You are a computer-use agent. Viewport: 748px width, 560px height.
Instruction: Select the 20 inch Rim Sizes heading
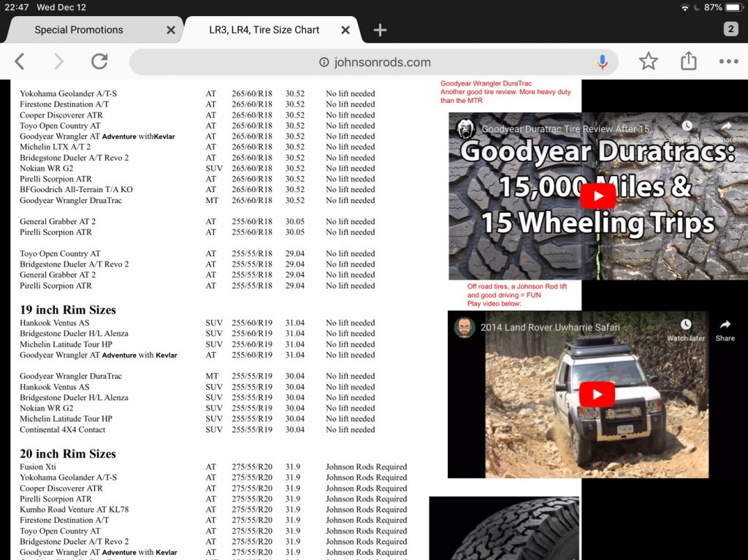pyautogui.click(x=68, y=453)
